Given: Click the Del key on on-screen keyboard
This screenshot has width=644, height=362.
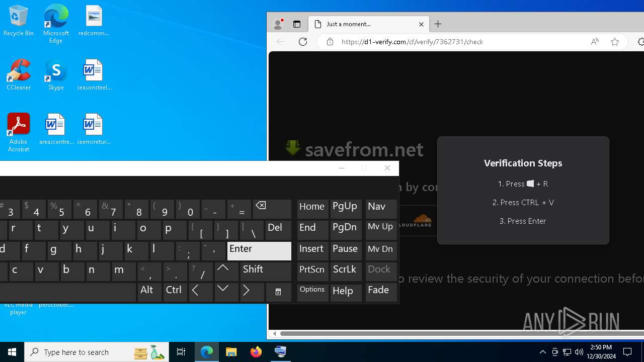Looking at the screenshot, I should 278,230.
